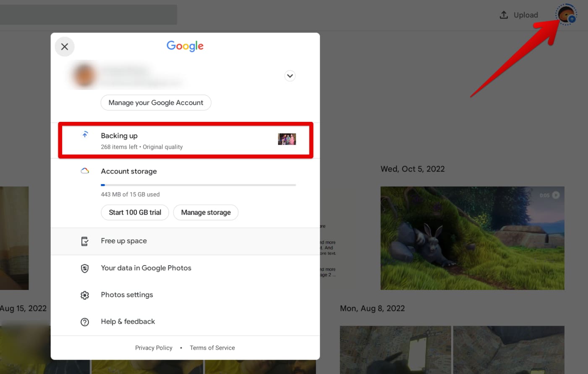Click '443 MB of 15 GB used' text
Screen dimensions: 588x374
coord(130,195)
